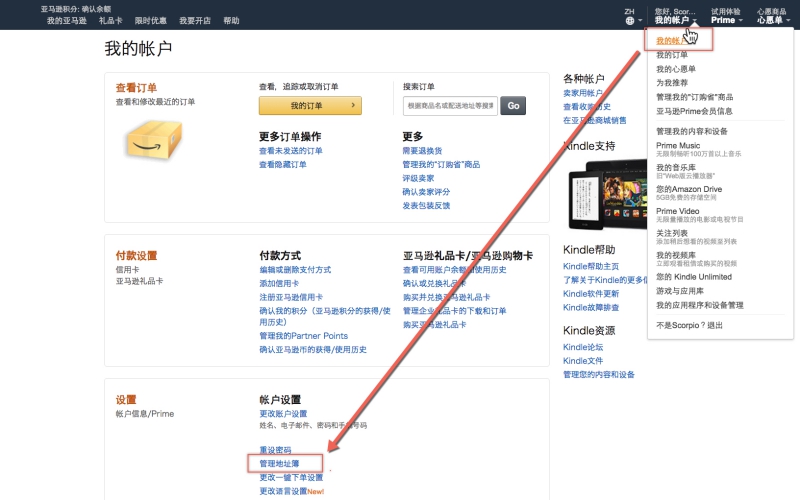Click 不是Scorpio？退出 sign-out entry
The width and height of the screenshot is (800, 500).
[689, 326]
